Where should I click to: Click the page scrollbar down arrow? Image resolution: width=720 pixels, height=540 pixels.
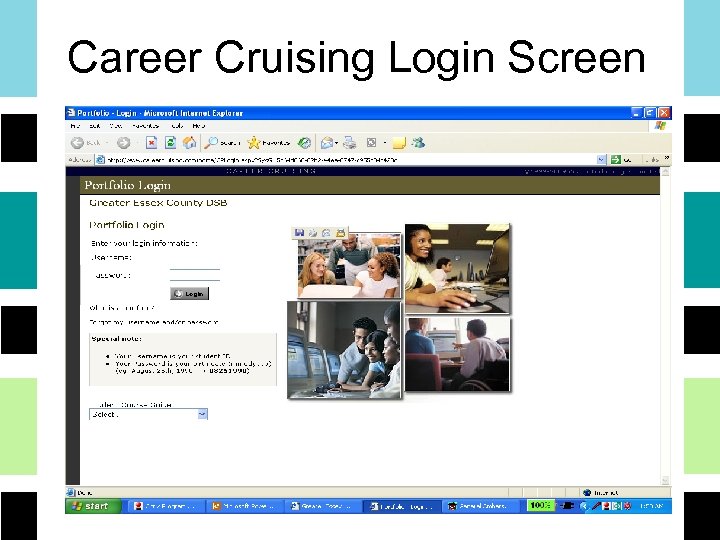665,481
